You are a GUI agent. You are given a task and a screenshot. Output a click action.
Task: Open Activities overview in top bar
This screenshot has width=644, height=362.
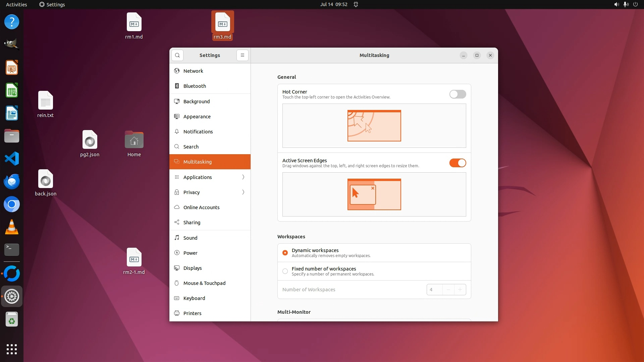point(16,4)
